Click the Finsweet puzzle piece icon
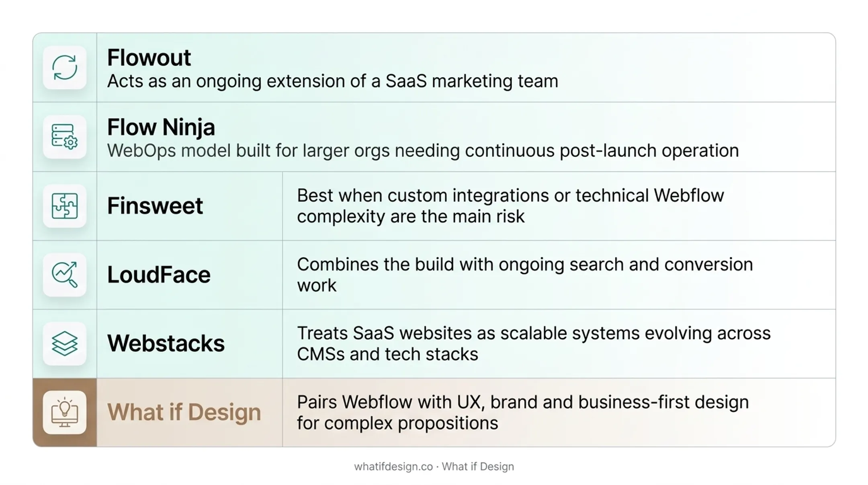This screenshot has height=485, width=868. point(65,206)
